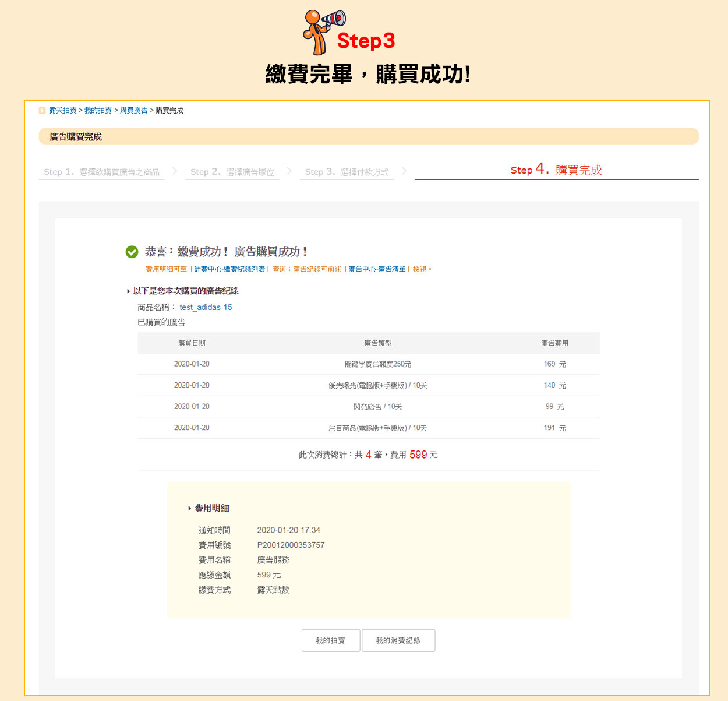Click the arrow after Step 2
Viewport: 728px width, 701px height.
pyautogui.click(x=289, y=171)
